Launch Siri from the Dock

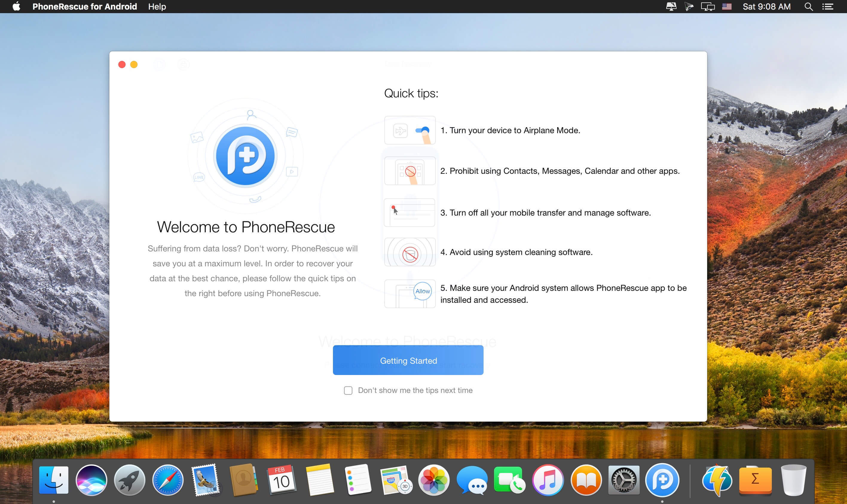tap(91, 480)
